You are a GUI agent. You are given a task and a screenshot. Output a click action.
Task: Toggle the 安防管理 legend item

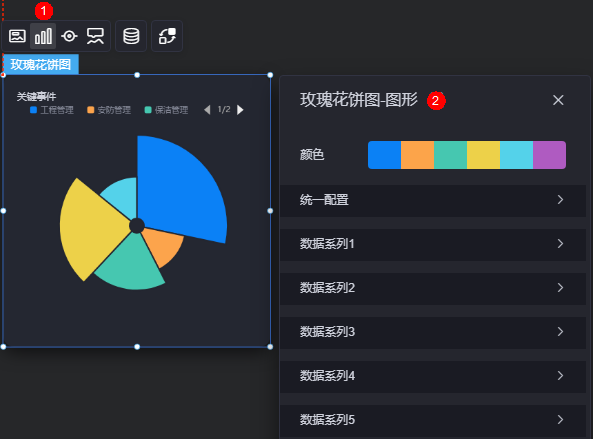[109, 110]
